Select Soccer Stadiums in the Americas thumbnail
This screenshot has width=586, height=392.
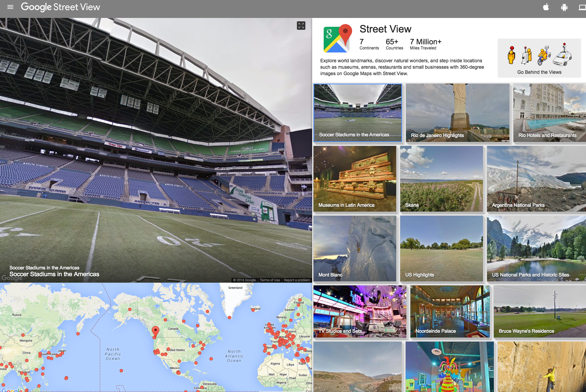[358, 113]
